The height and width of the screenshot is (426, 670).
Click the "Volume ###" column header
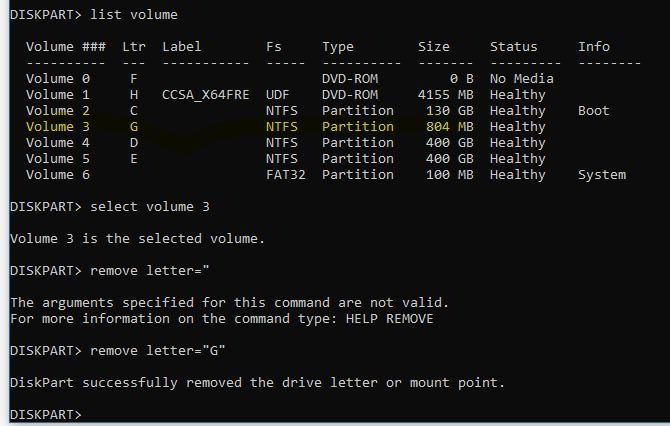tap(65, 46)
